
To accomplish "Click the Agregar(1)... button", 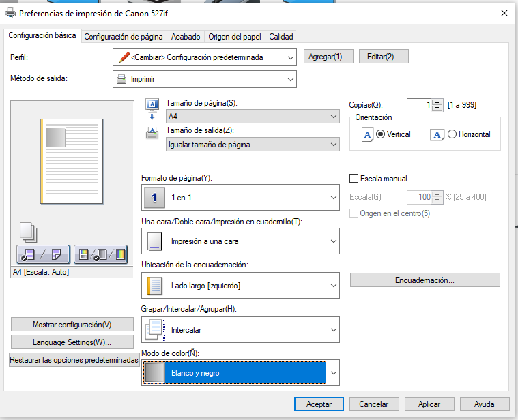I will pyautogui.click(x=328, y=57).
